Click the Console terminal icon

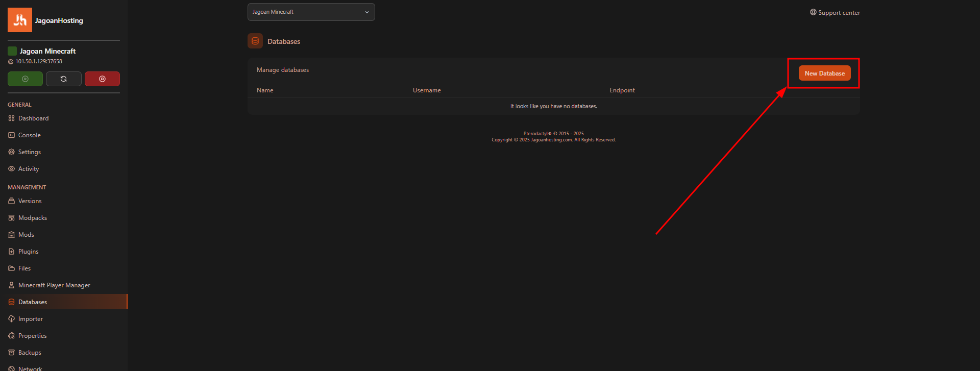click(11, 135)
